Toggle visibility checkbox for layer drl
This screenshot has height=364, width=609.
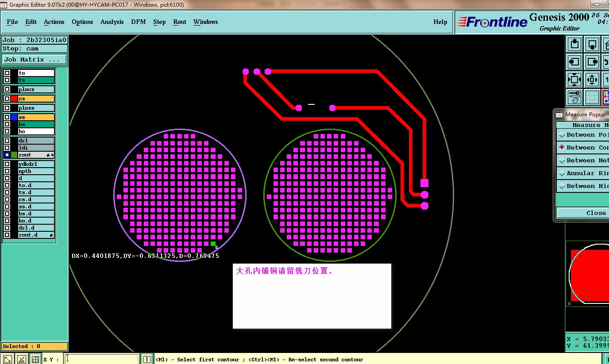(x=7, y=141)
